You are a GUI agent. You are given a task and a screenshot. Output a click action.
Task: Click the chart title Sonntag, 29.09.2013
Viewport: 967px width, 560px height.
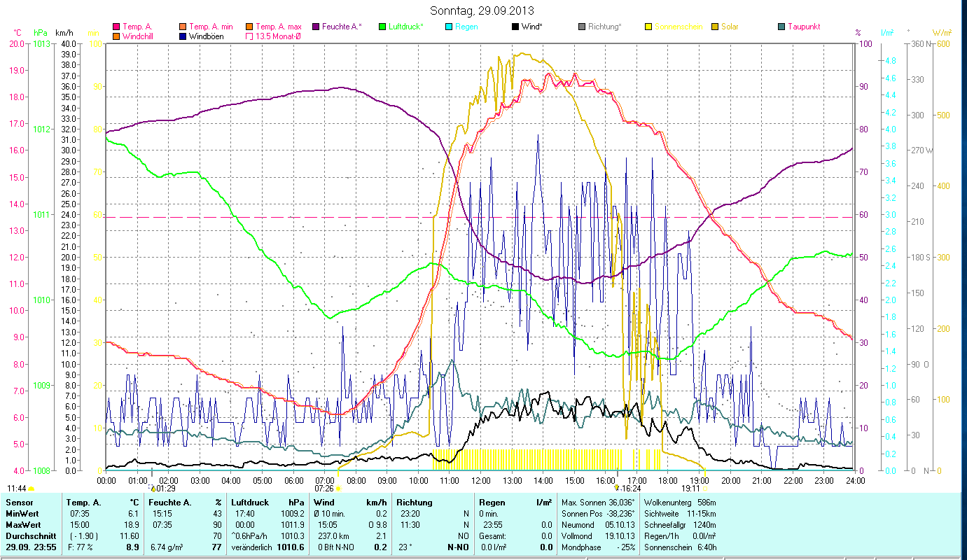[483, 10]
